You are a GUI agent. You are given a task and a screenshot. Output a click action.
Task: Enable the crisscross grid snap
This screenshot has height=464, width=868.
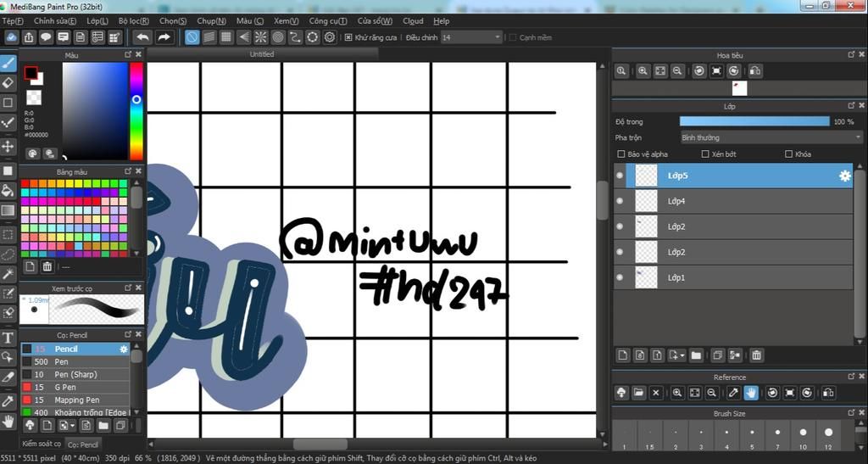[225, 37]
